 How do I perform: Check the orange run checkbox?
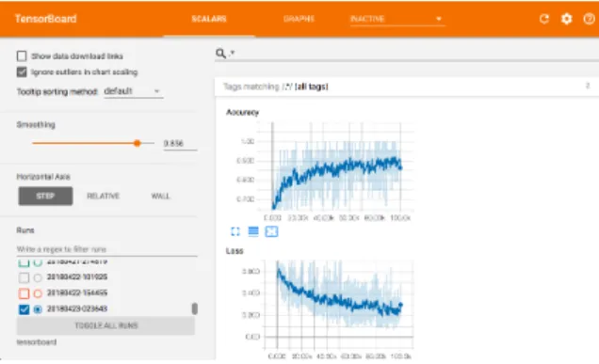24,293
